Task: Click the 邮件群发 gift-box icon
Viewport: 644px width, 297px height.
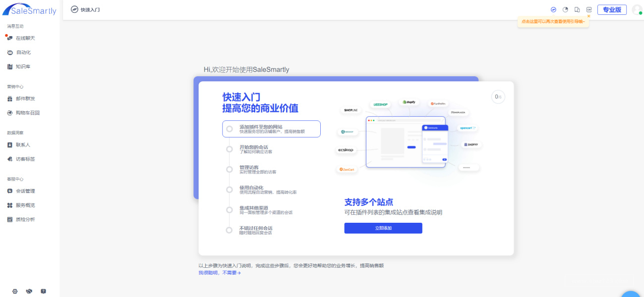Action: point(10,99)
